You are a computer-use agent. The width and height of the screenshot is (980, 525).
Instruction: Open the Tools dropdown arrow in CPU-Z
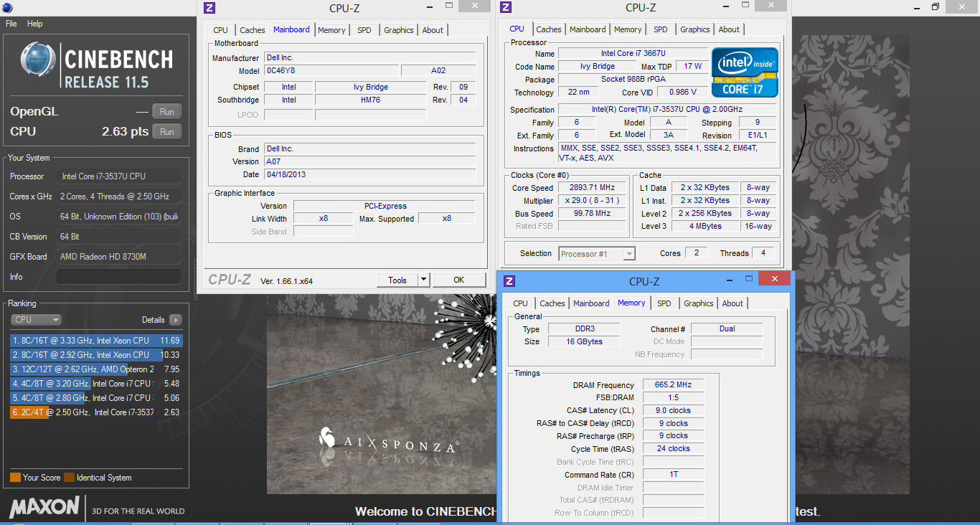pyautogui.click(x=423, y=280)
